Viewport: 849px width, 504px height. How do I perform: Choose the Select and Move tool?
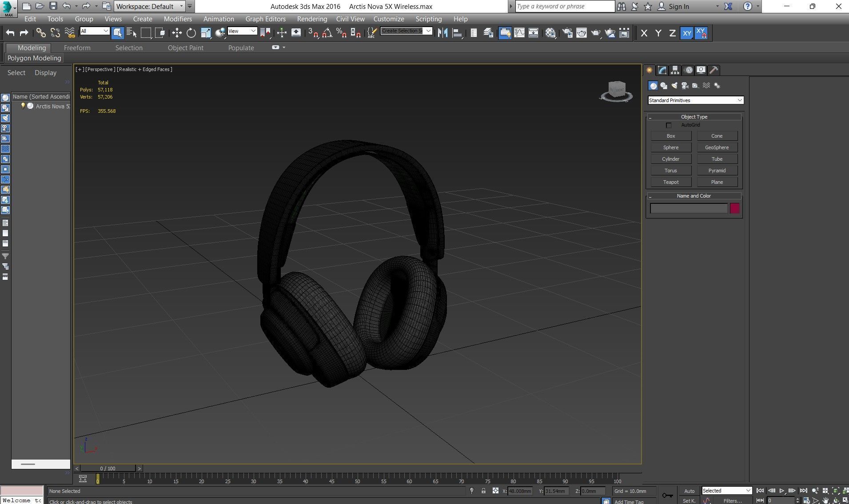coord(177,33)
